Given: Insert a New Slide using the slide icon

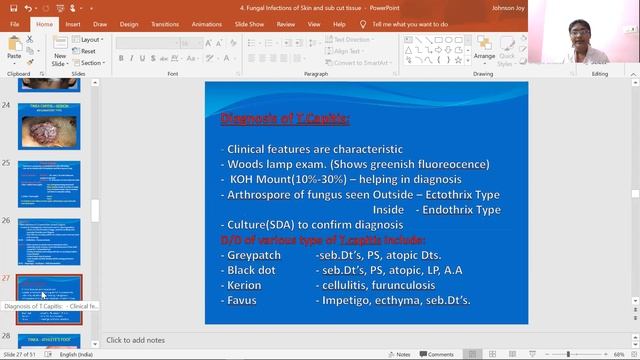Looking at the screenshot, I should [x=60, y=43].
